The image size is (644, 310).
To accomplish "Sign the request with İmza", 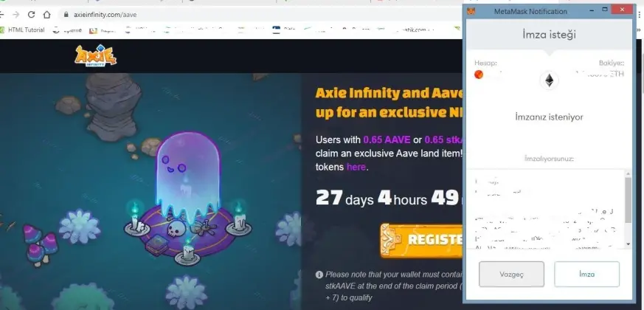I will (586, 275).
